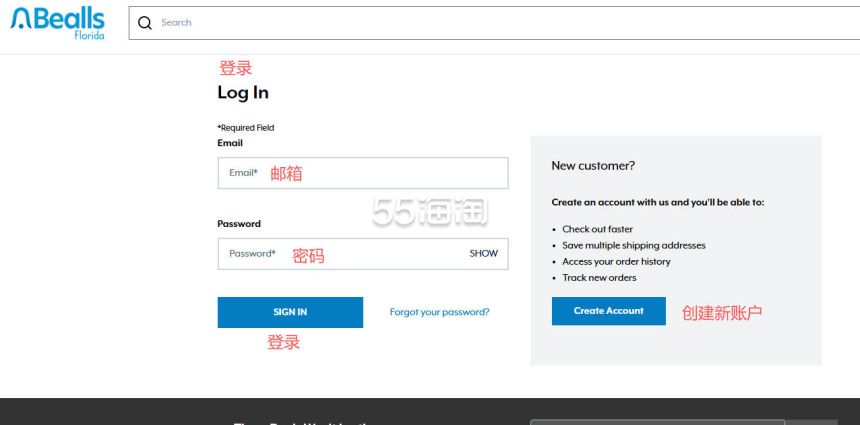The width and height of the screenshot is (860, 425).
Task: Select the New customer? heading
Action: tap(593, 166)
